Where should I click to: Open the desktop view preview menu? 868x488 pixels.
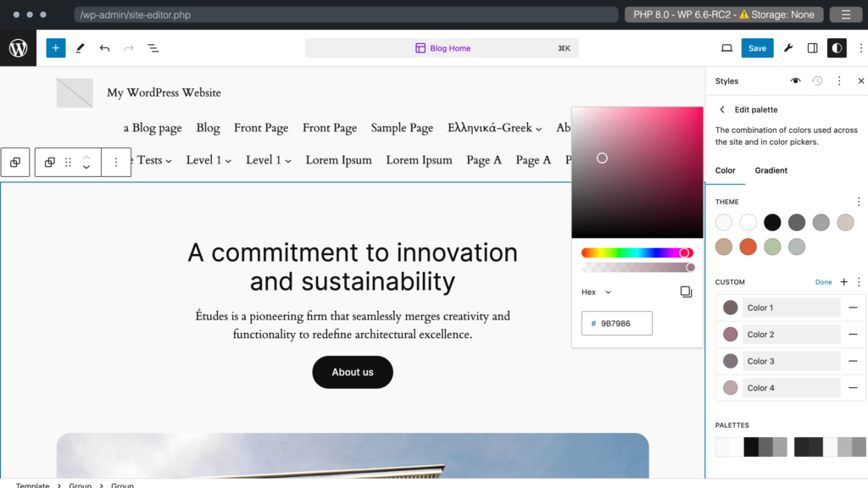pos(726,48)
